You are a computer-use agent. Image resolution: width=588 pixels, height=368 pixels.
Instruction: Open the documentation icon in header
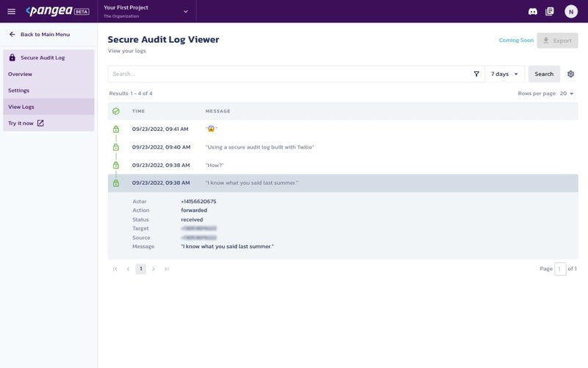pyautogui.click(x=550, y=11)
